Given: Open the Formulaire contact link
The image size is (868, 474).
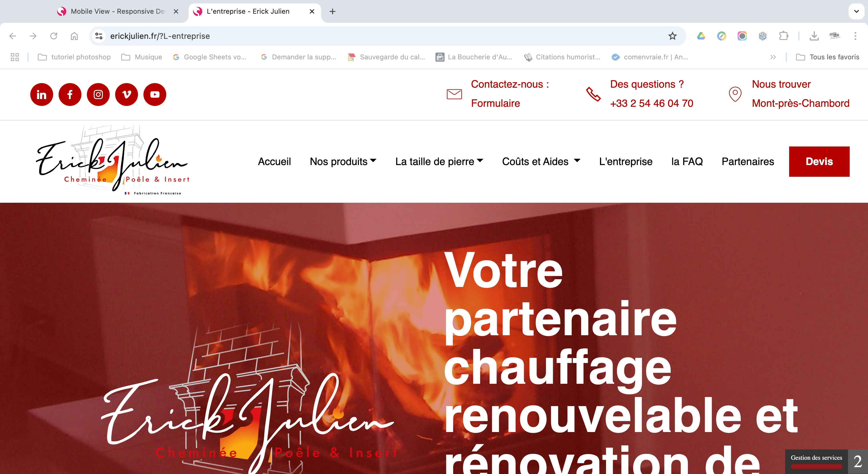Looking at the screenshot, I should (495, 103).
